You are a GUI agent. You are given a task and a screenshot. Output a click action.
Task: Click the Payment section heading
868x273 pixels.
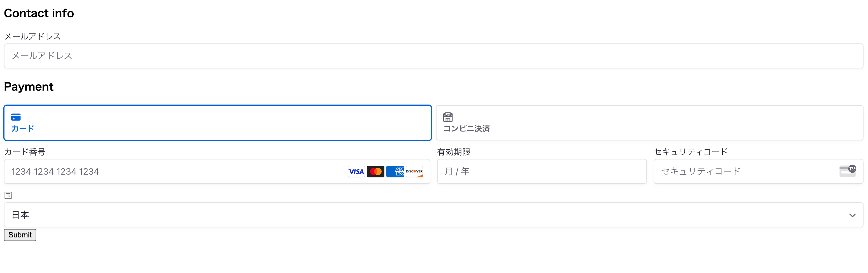29,87
